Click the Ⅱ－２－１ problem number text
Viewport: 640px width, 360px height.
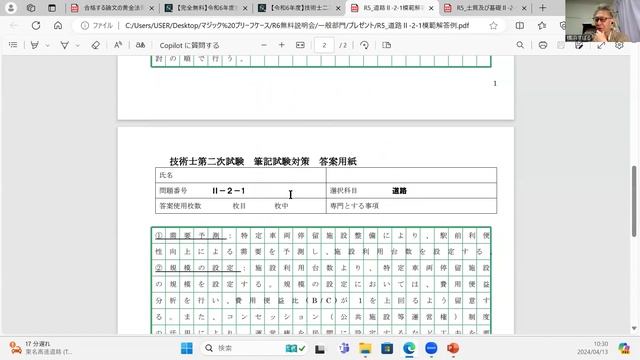[229, 191]
